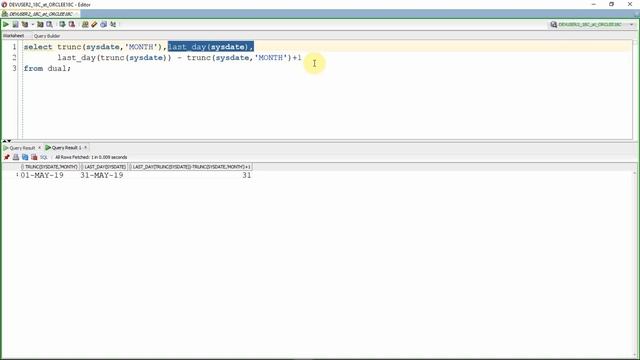
Task: Click the printer-like icon in result toolbar
Action: point(16,157)
